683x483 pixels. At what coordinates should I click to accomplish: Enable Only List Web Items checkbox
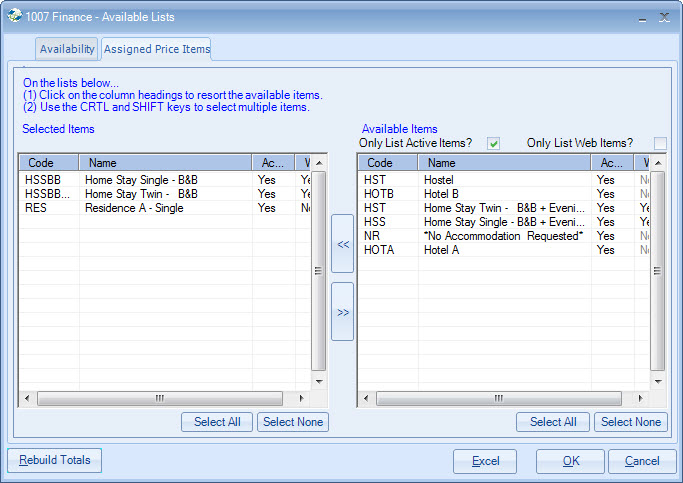click(659, 143)
